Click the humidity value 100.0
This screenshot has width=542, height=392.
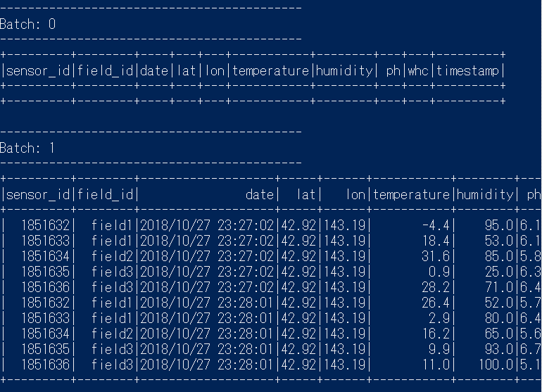[x=496, y=365]
